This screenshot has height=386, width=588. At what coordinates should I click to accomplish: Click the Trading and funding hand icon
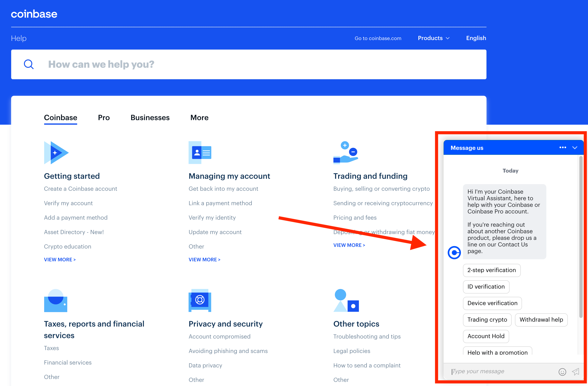345,153
